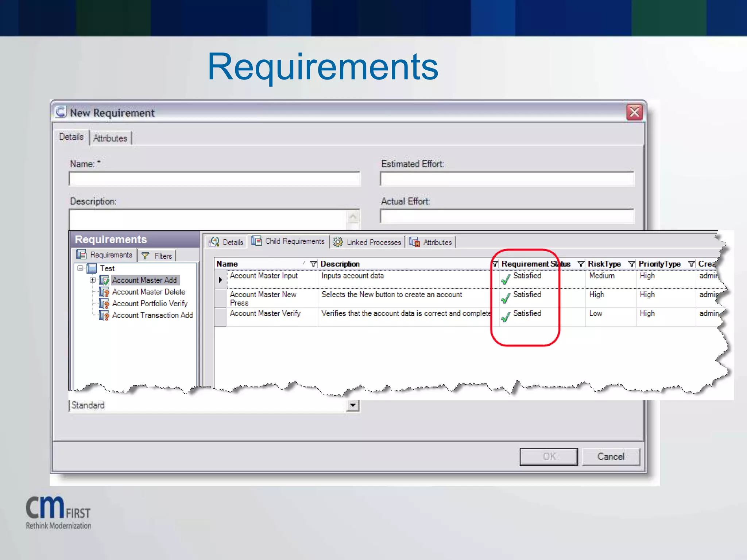The width and height of the screenshot is (747, 560).
Task: Select the Account Master Input row arrow
Action: tap(220, 280)
